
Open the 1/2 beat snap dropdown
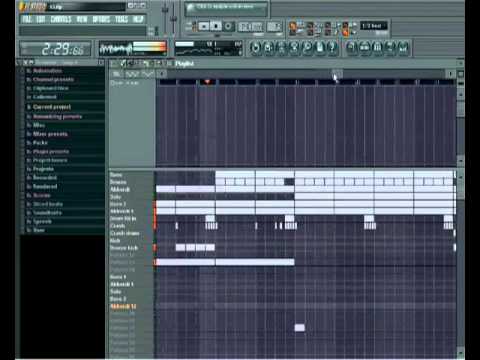374,26
